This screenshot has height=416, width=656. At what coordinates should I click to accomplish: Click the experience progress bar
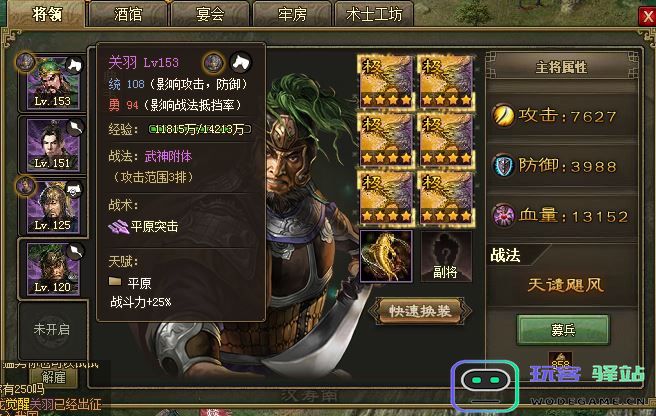click(200, 129)
